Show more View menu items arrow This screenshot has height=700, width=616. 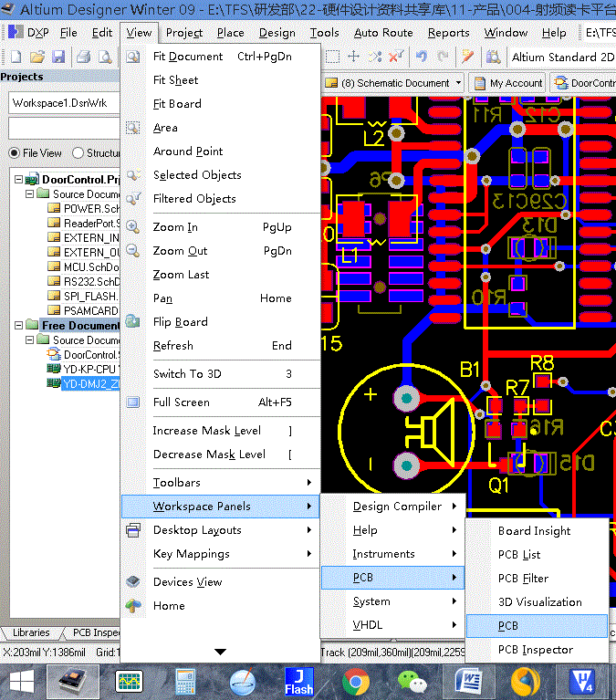click(x=220, y=652)
